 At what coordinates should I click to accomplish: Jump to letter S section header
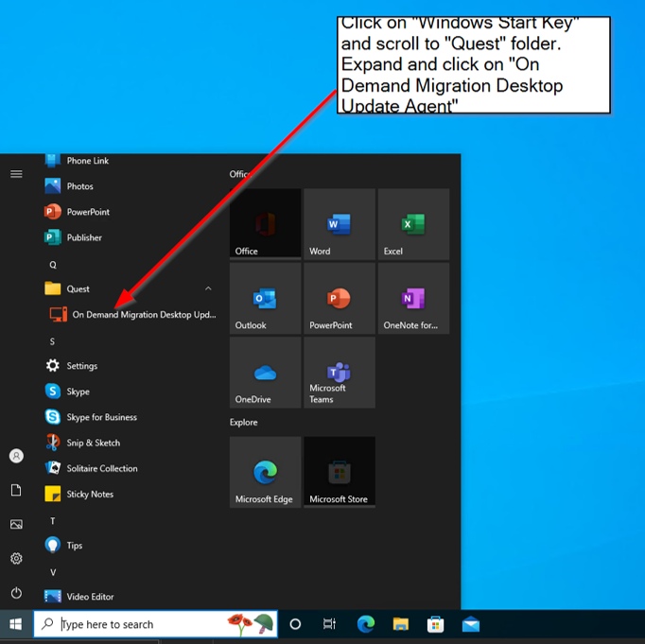[53, 341]
